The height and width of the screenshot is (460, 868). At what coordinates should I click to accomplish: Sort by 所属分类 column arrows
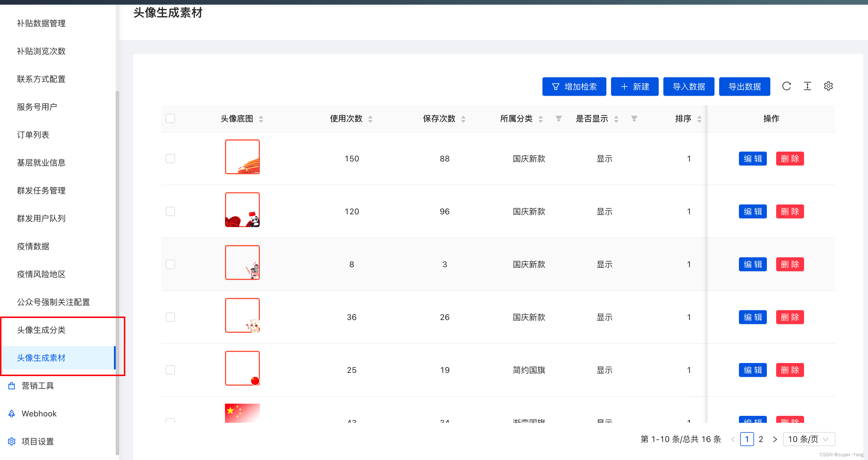pyautogui.click(x=540, y=119)
